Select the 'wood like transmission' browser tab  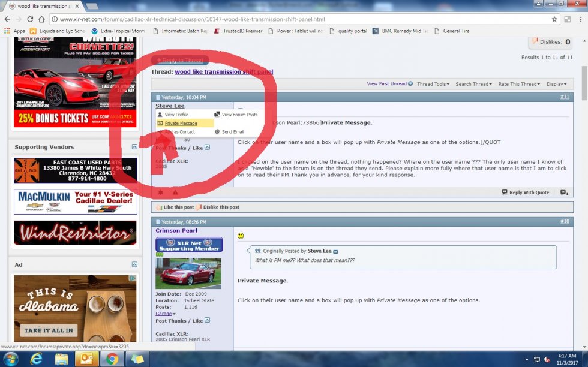tap(44, 6)
